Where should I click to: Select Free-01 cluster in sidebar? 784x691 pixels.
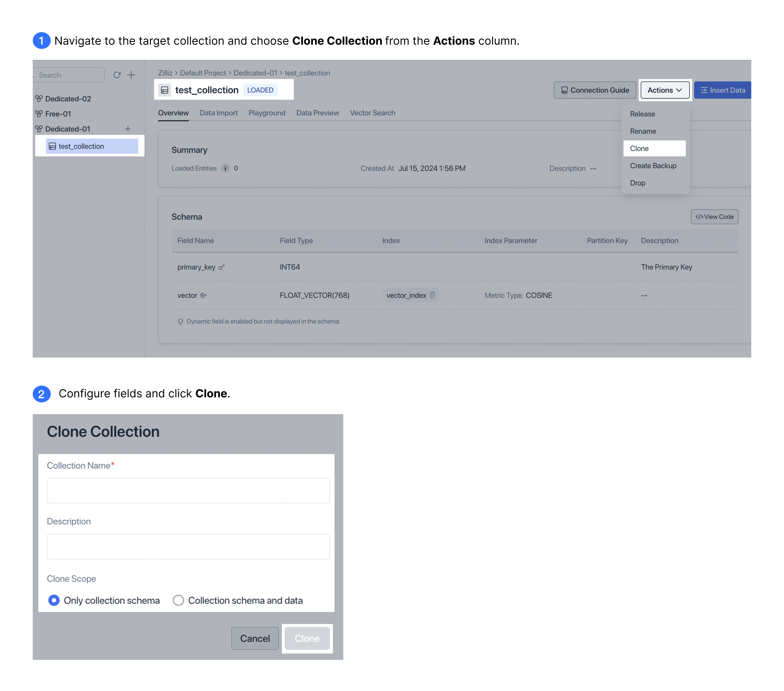click(x=58, y=114)
